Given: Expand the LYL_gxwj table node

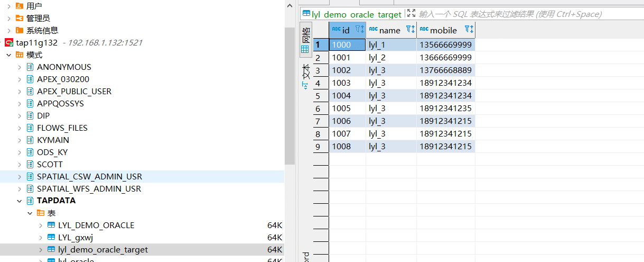Looking at the screenshot, I should [x=41, y=238].
